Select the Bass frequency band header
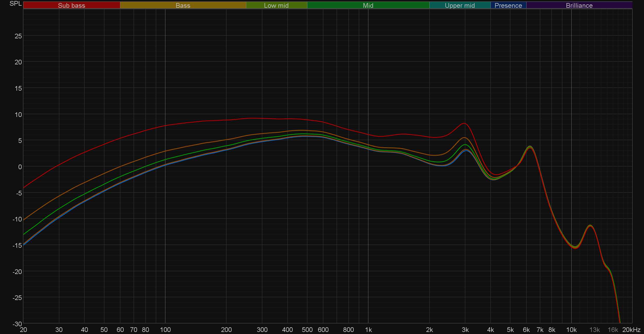 click(183, 5)
